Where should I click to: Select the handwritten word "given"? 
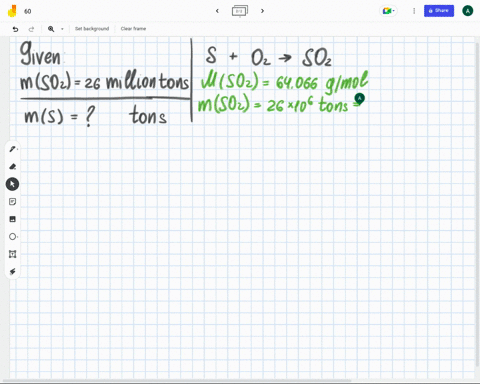tap(41, 53)
